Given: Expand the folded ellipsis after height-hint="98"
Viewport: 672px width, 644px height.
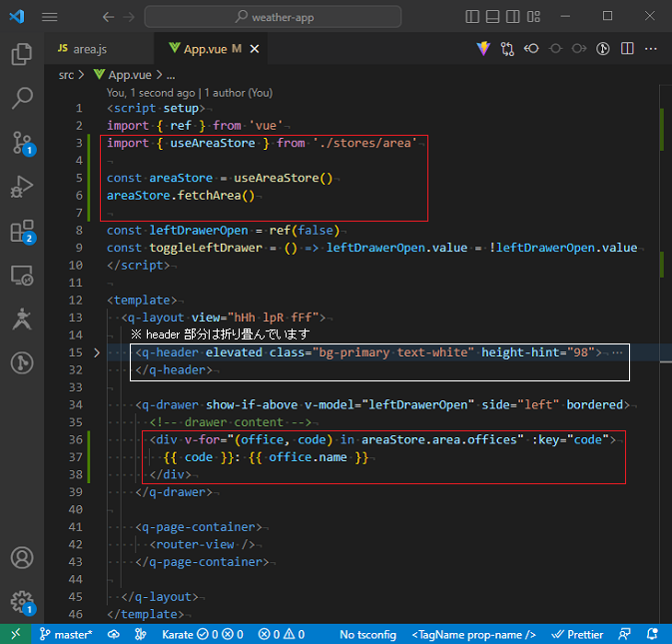Looking at the screenshot, I should pyautogui.click(x=617, y=352).
